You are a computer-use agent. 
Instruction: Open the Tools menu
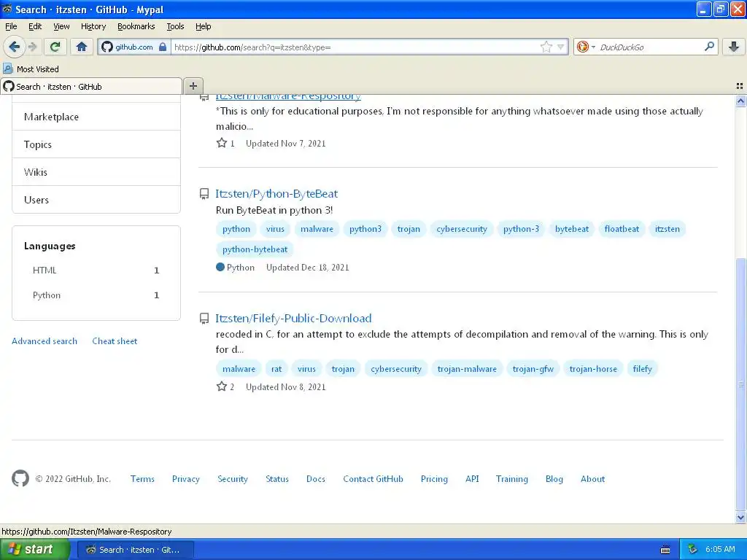pyautogui.click(x=175, y=26)
